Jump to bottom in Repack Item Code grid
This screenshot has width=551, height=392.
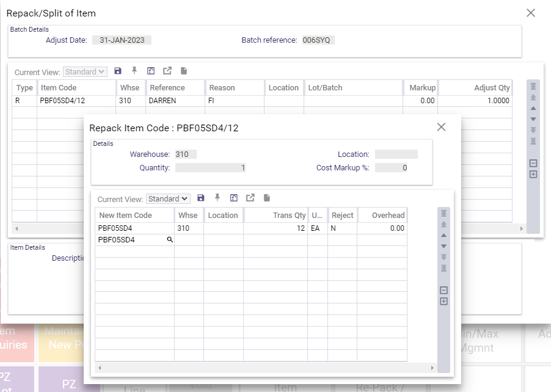click(x=444, y=269)
